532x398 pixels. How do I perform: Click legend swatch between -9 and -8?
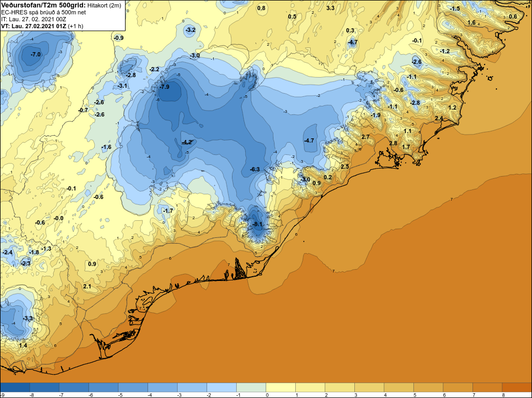pyautogui.click(x=15, y=387)
